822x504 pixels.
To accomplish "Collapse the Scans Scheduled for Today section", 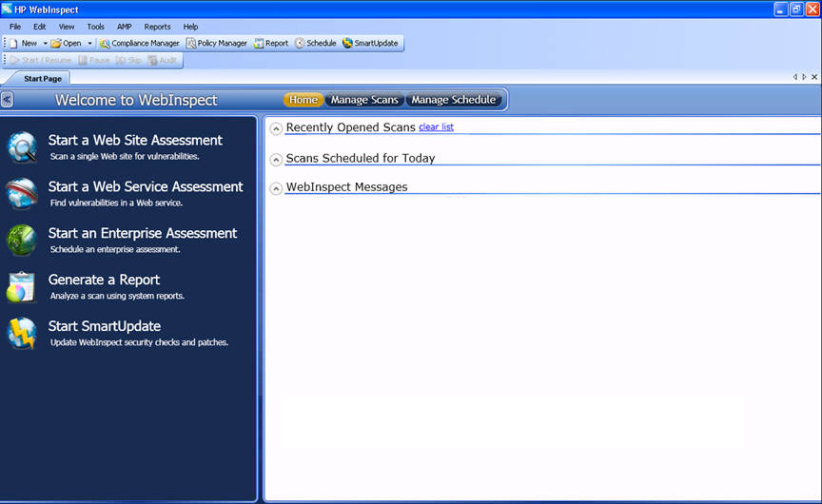I will pos(276,159).
